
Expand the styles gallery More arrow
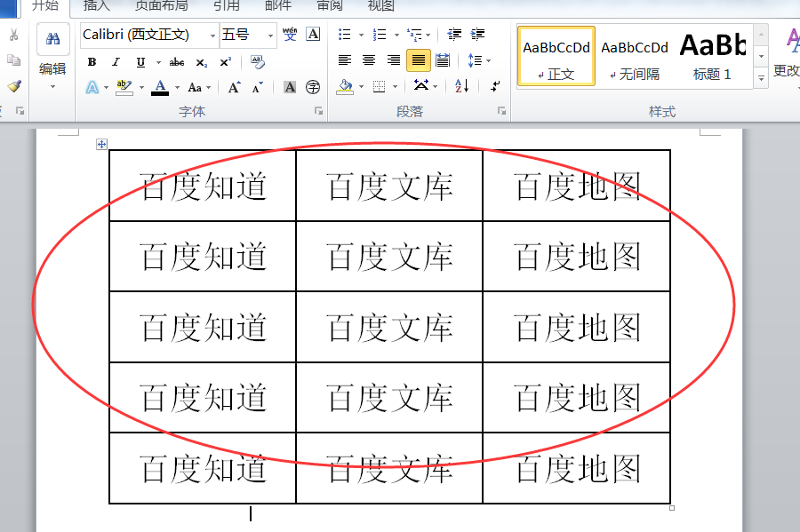click(x=761, y=78)
